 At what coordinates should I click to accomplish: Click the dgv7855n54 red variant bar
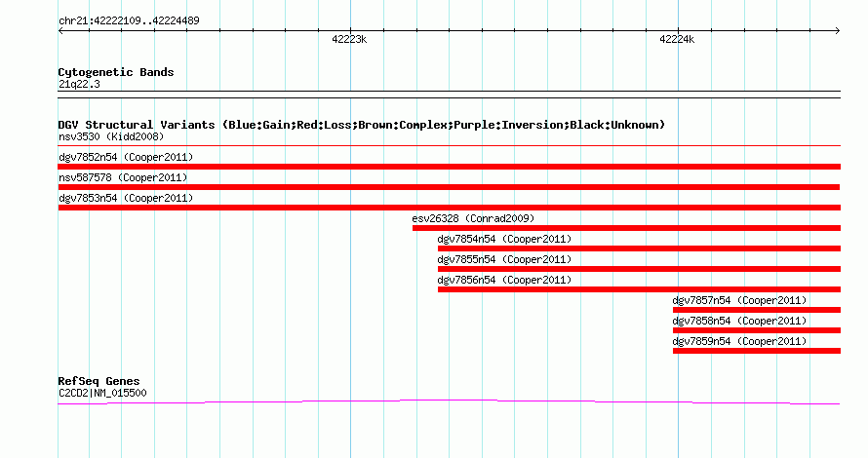tap(640, 269)
